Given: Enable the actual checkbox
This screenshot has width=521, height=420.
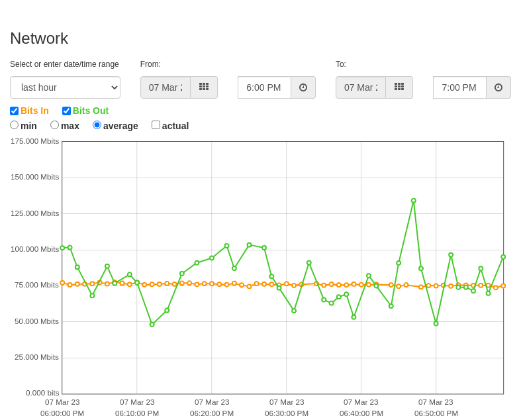Looking at the screenshot, I should point(156,125).
